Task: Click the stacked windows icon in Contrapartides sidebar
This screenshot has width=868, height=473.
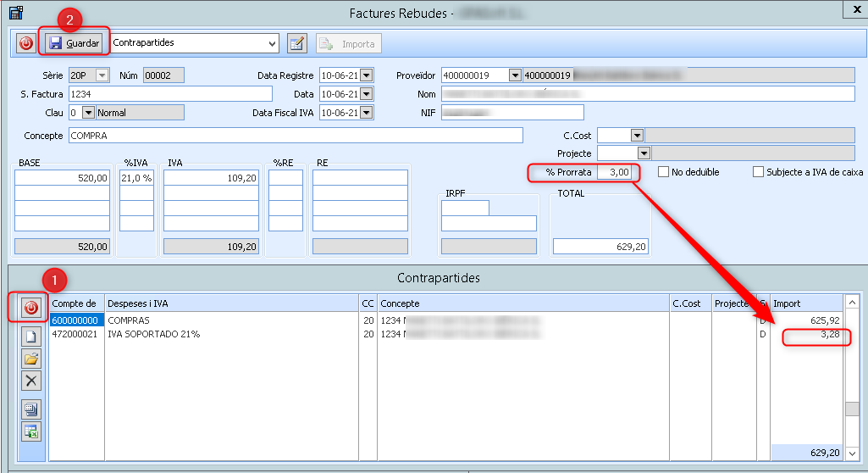Action: pyautogui.click(x=31, y=410)
